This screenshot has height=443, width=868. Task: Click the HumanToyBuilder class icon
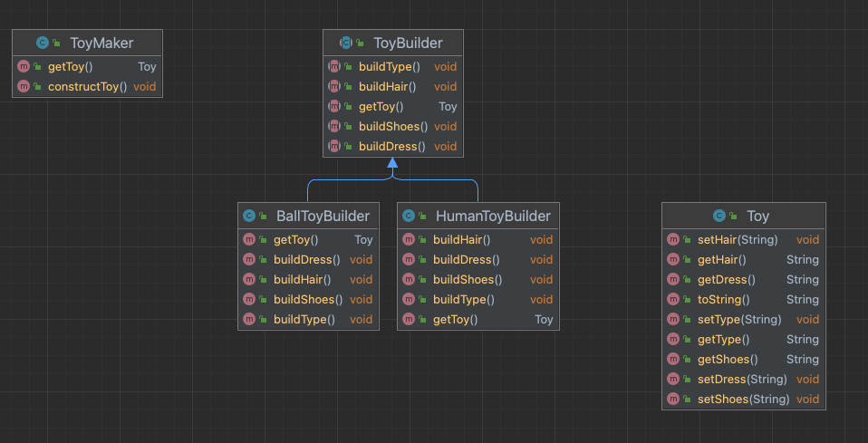409,216
